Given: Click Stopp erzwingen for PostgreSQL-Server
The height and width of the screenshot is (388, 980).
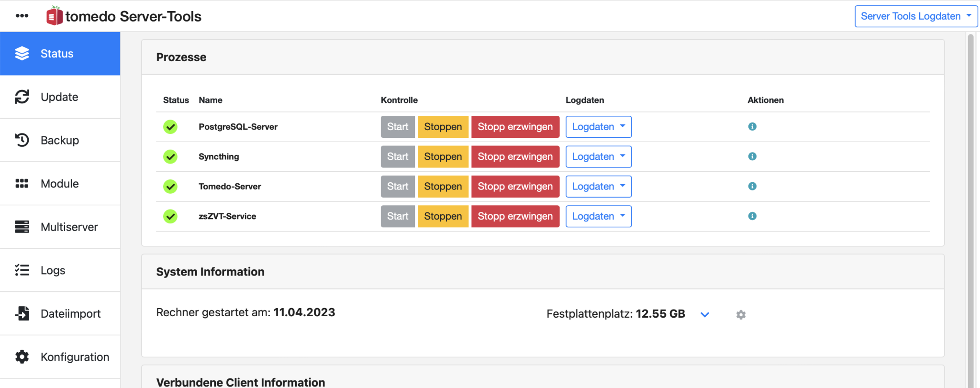Looking at the screenshot, I should (515, 127).
